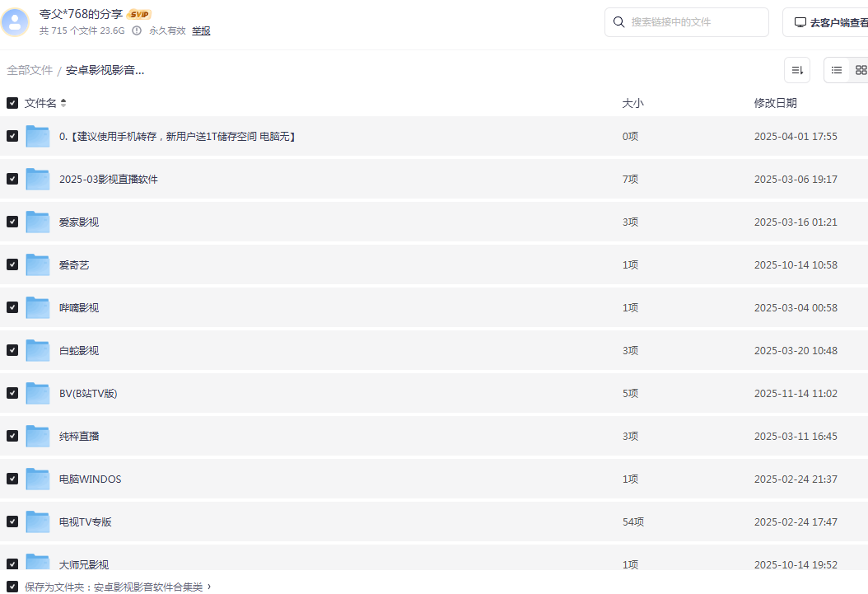Uncheck the 哔嘀影视 row checkbox
Image resolution: width=868 pixels, height=594 pixels.
tap(12, 306)
